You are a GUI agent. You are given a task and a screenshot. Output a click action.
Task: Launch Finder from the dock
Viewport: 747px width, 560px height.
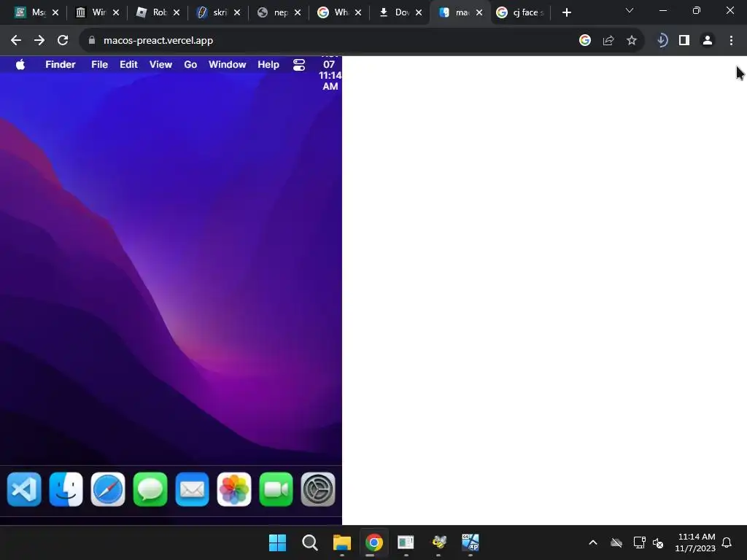coord(66,489)
